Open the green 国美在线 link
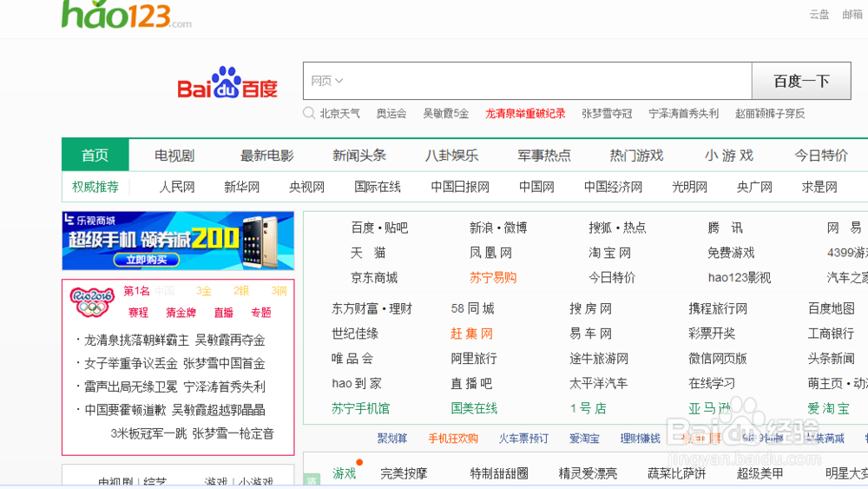This screenshot has width=868, height=489. click(x=474, y=409)
